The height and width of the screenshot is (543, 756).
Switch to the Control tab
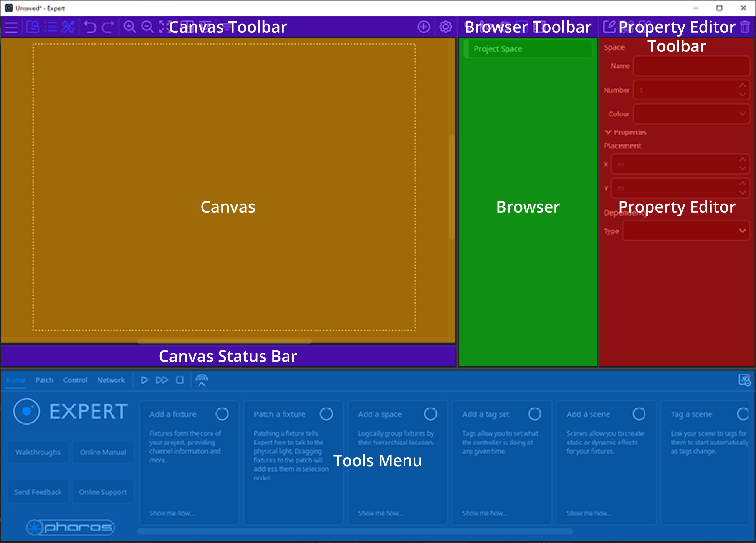point(75,380)
